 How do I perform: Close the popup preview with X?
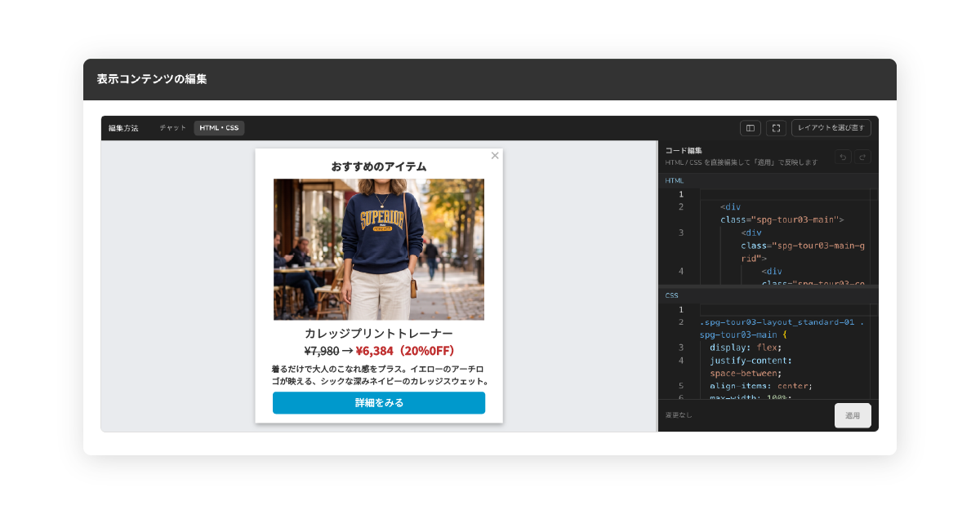point(494,155)
